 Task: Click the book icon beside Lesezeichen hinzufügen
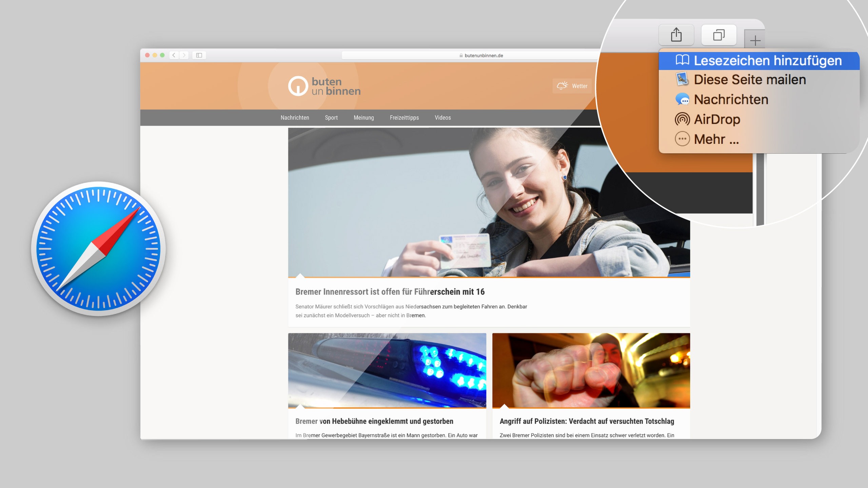[682, 60]
